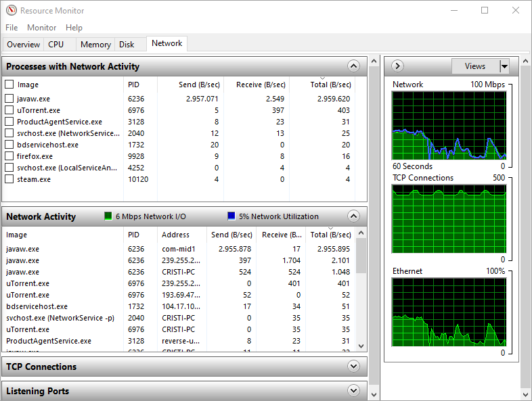Image resolution: width=532 pixels, height=401 pixels.
Task: Collapse the graphs pane with the arrow button
Action: 397,66
